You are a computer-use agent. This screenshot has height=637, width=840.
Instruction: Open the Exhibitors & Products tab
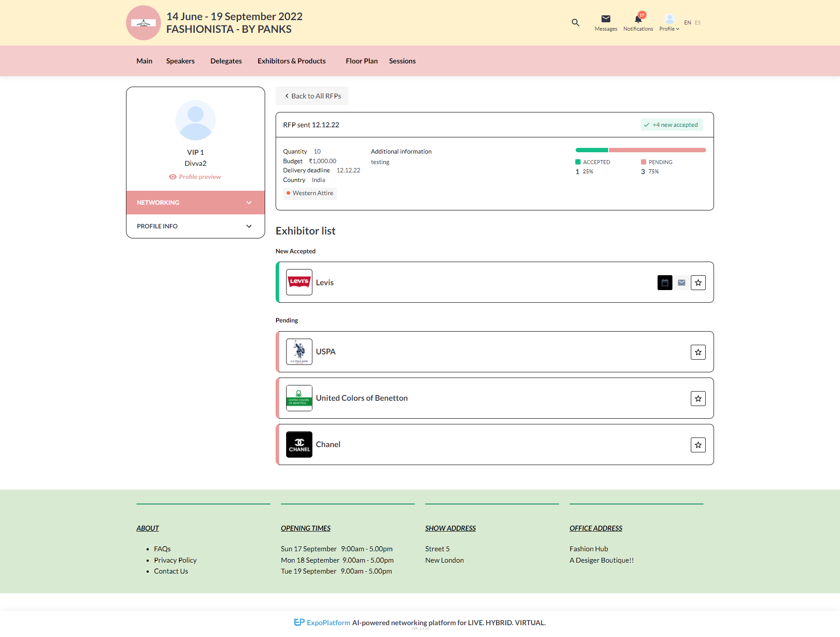[x=291, y=61]
